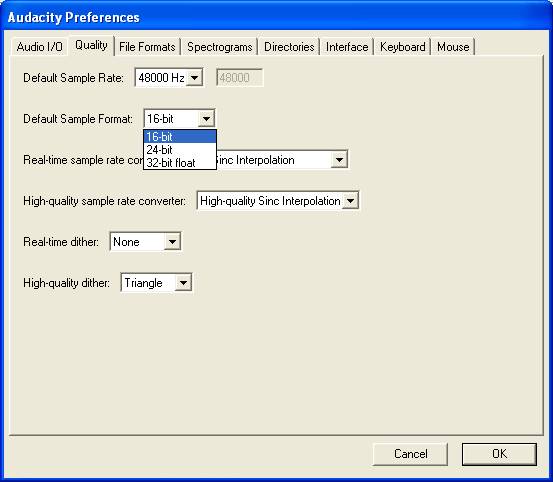Go to the Directories tab
Screen dimensions: 553x482
pyautogui.click(x=289, y=47)
